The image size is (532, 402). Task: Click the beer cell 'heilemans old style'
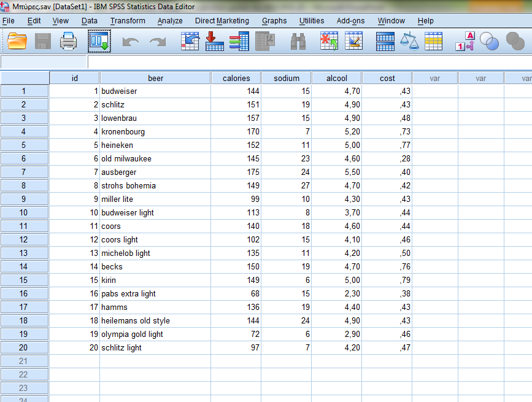155,320
